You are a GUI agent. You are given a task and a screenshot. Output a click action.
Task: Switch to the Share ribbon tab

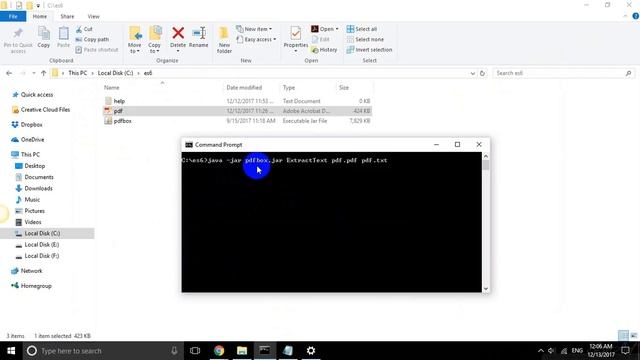point(67,16)
